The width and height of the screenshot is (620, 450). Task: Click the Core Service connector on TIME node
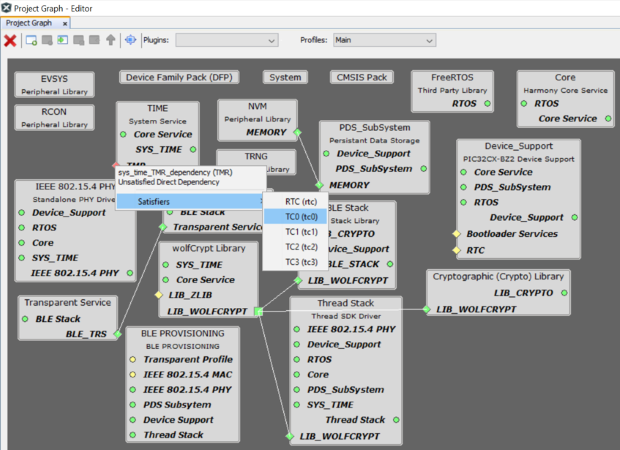(123, 134)
